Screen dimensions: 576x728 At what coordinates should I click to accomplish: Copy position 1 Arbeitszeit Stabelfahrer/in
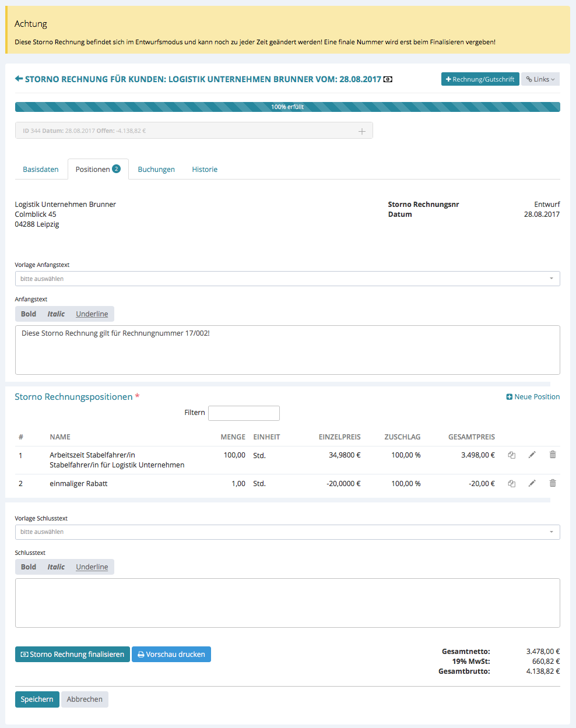511,455
